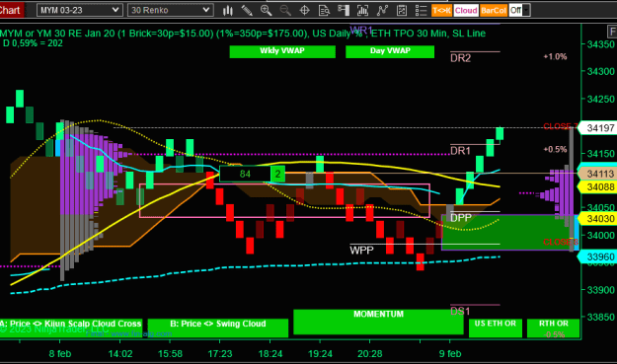This screenshot has height=364, width=617.
Task: Click the list view toolbar icon
Action: pyautogui.click(x=421, y=11)
